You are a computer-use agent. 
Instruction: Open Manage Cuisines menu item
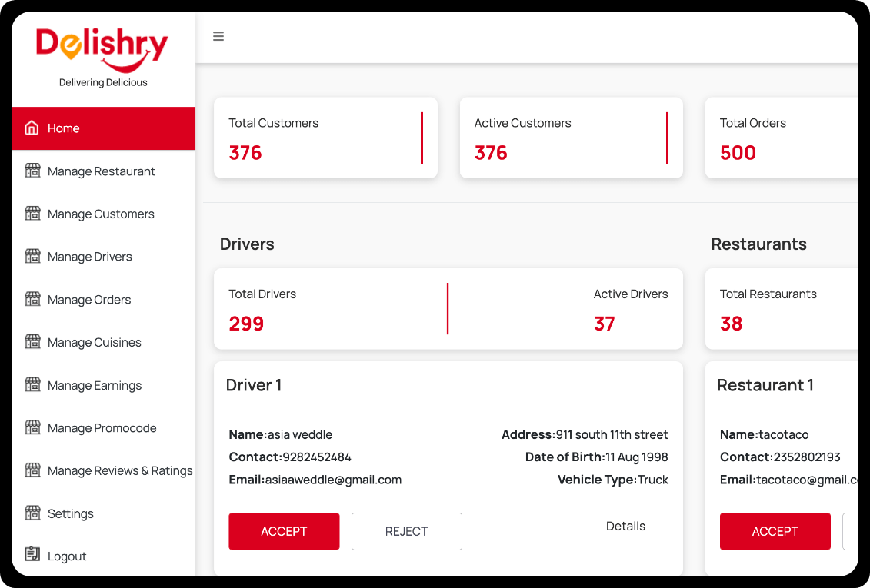(94, 343)
